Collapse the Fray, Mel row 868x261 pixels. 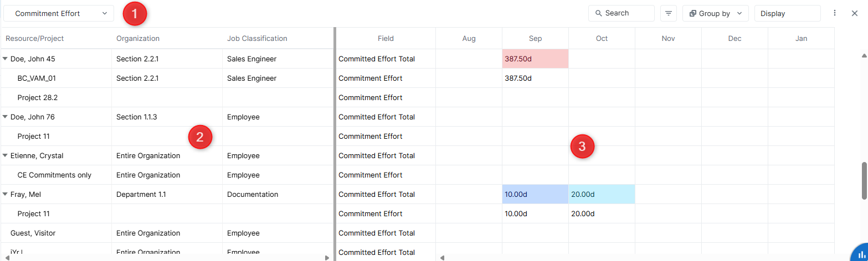point(6,194)
